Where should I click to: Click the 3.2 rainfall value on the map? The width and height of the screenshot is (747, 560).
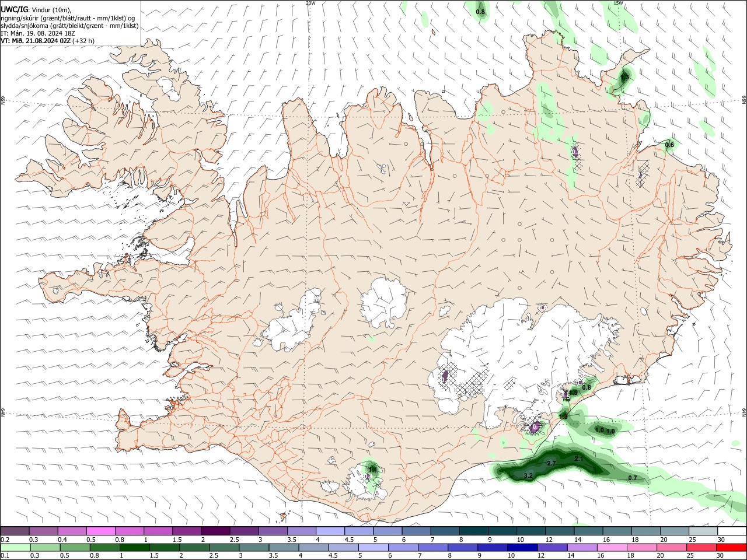pos(528,476)
